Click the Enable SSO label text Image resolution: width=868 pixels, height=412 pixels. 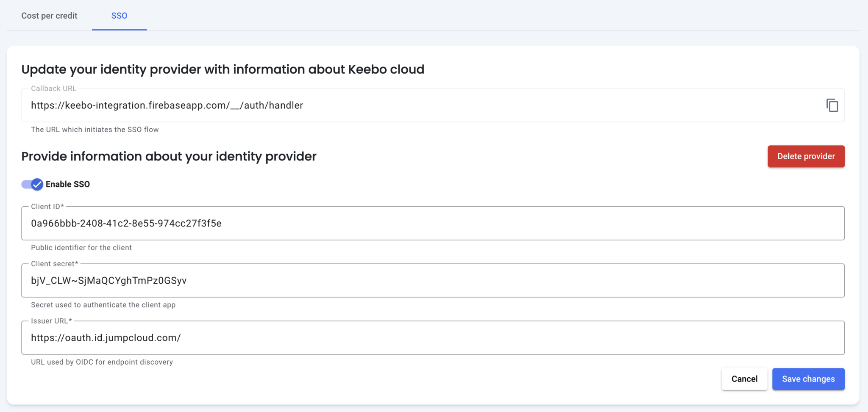click(68, 184)
